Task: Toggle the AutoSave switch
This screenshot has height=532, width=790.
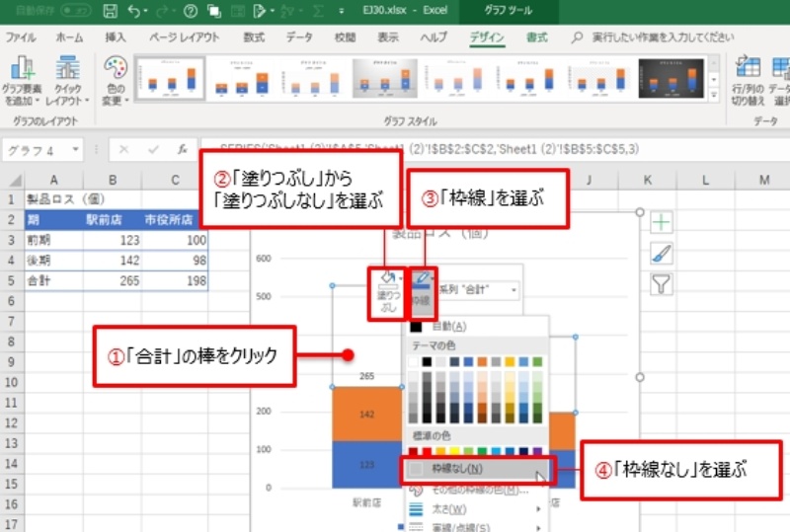Action: coord(76,12)
